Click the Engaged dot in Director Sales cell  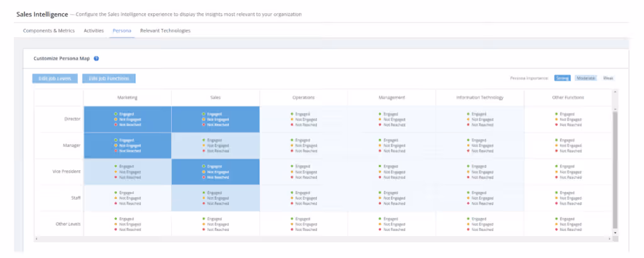(204, 114)
